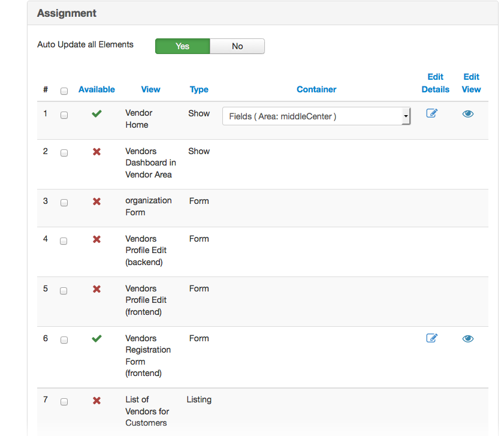Check the checkbox for row 2 Vendors Dashboard
This screenshot has width=504, height=436.
[x=64, y=153]
